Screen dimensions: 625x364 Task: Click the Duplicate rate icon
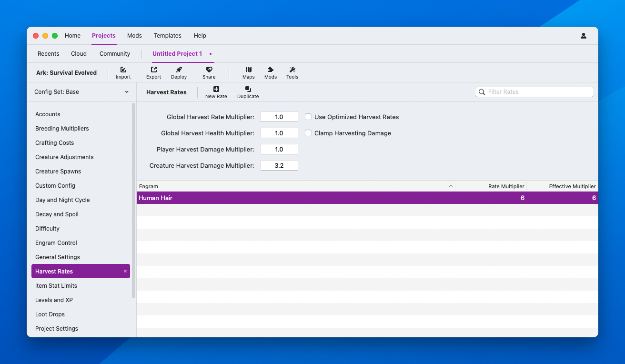(x=248, y=89)
